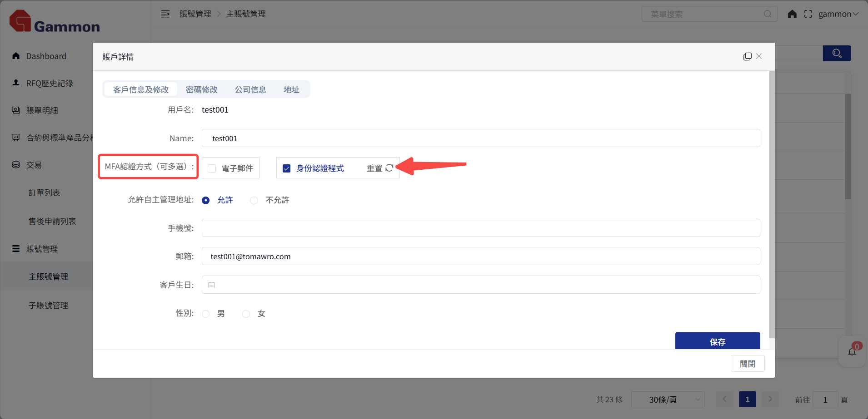Collapse sidebar using the hamburger menu icon
The image size is (868, 419).
[x=165, y=14]
